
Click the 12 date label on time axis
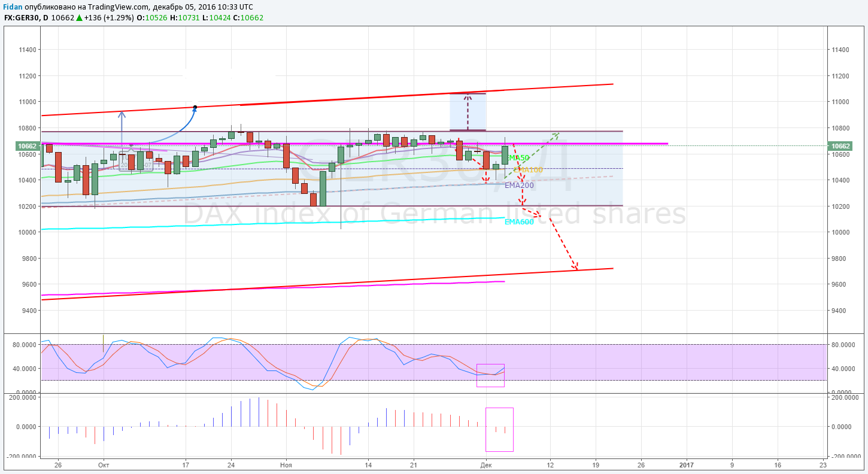(550, 464)
